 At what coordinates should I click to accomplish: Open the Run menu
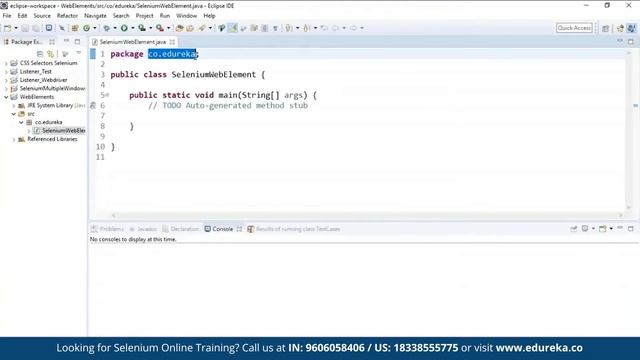coord(164,16)
